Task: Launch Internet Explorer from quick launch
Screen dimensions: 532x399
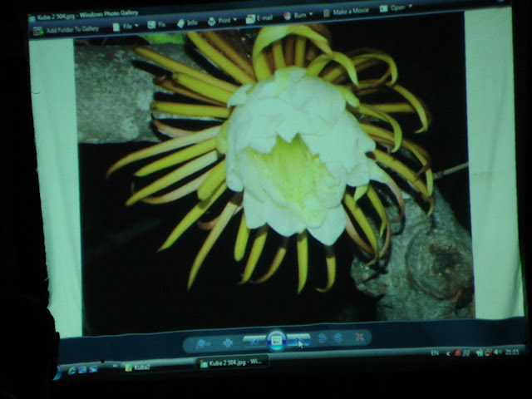Action: (x=71, y=371)
